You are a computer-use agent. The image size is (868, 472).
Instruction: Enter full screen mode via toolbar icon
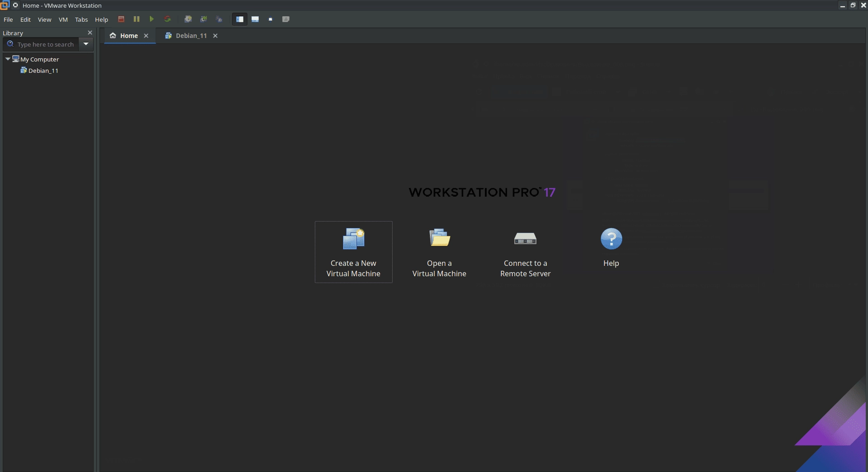pyautogui.click(x=270, y=19)
